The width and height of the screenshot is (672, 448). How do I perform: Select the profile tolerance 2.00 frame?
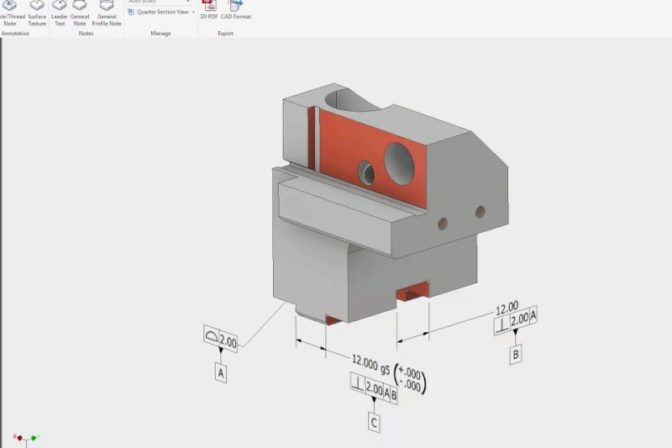(221, 341)
